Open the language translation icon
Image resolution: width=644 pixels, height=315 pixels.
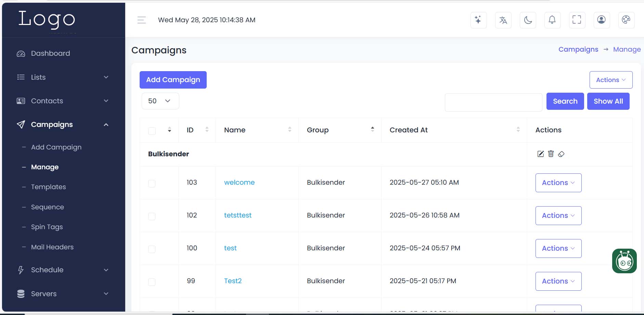(x=503, y=20)
